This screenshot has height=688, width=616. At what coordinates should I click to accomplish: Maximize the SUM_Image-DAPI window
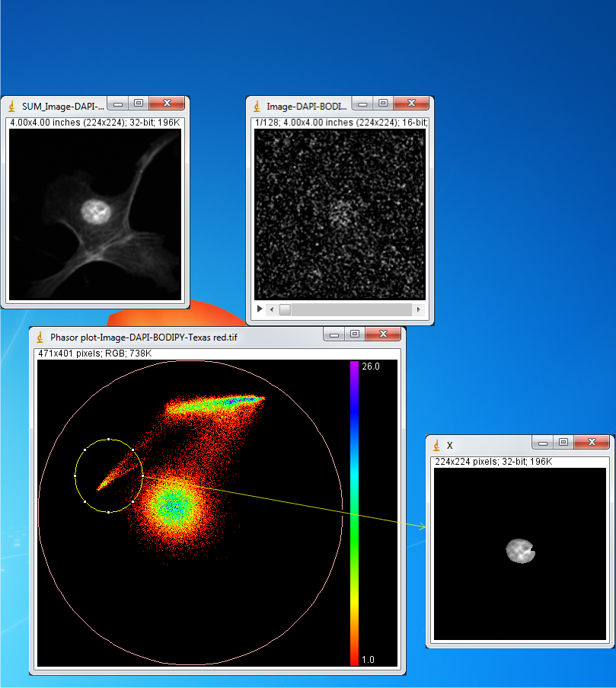click(x=139, y=103)
